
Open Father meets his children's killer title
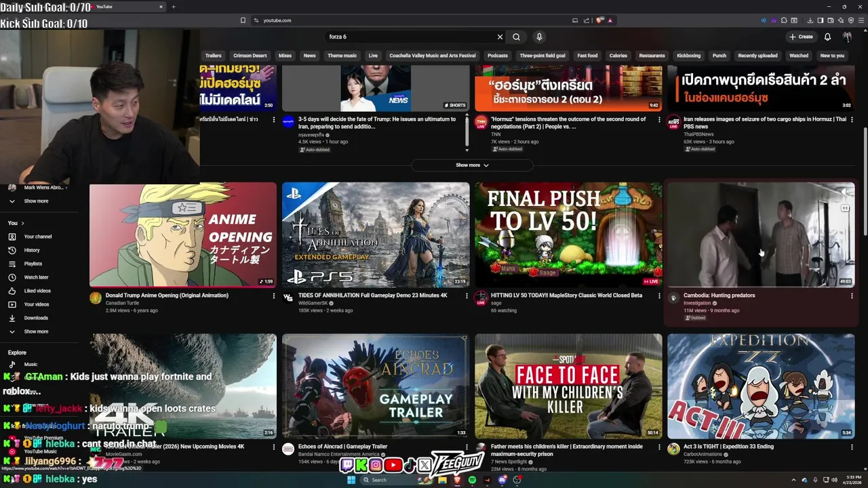(x=566, y=450)
